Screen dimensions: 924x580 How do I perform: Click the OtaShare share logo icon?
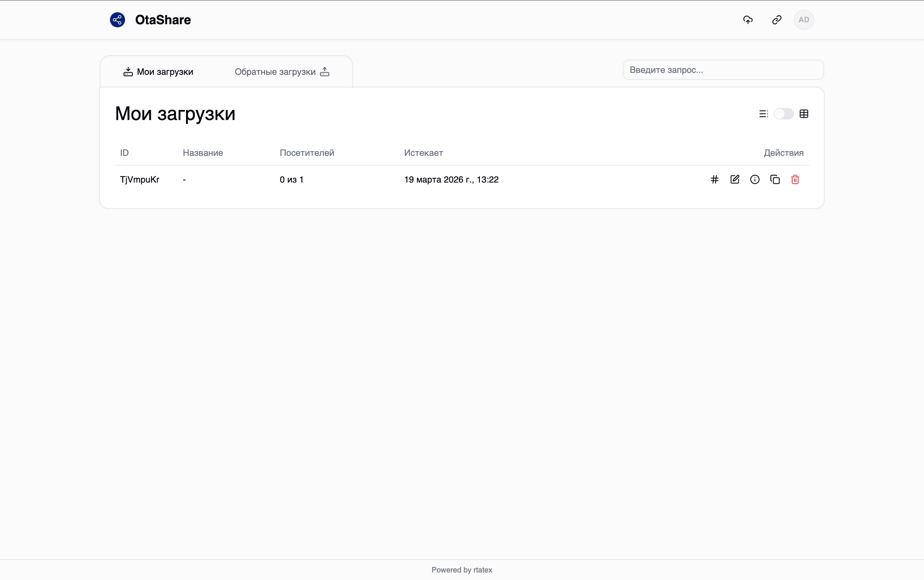(x=118, y=20)
